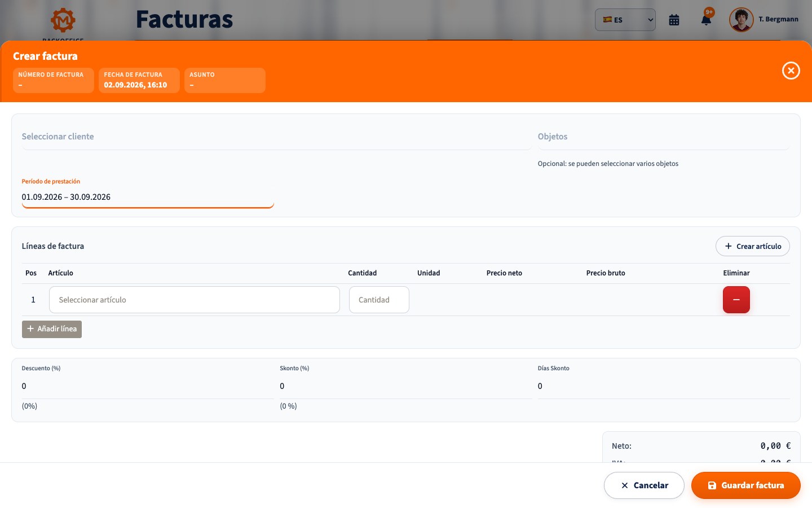Click the Artículo column header
The image size is (812, 508).
click(61, 273)
